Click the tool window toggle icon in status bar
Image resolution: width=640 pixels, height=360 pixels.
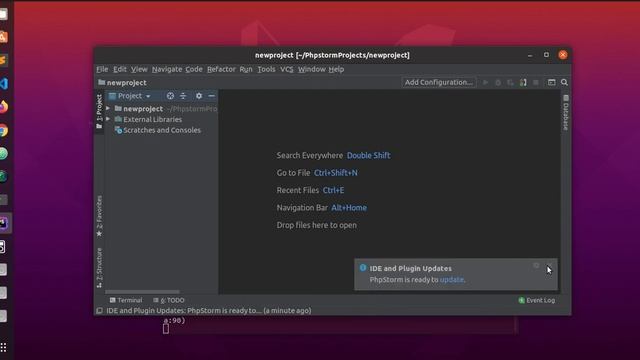pyautogui.click(x=99, y=311)
